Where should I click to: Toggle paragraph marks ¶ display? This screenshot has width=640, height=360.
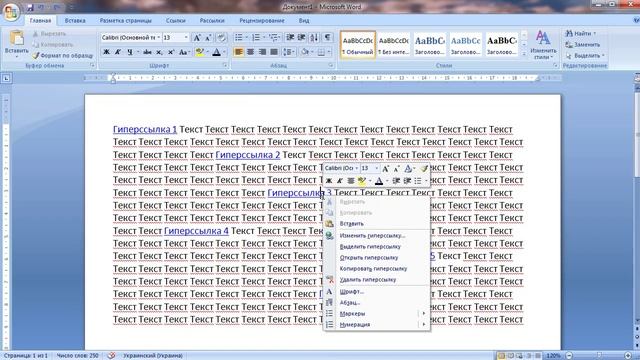click(327, 38)
